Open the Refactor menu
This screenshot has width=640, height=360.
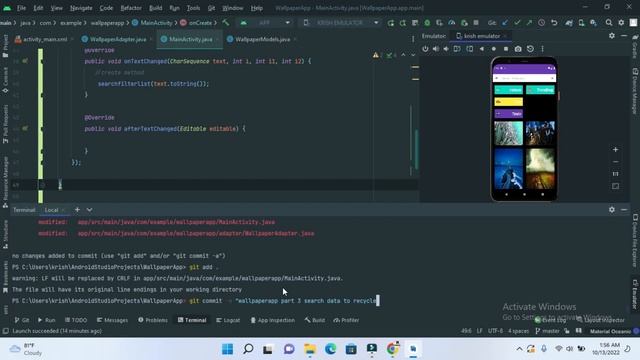(x=131, y=8)
